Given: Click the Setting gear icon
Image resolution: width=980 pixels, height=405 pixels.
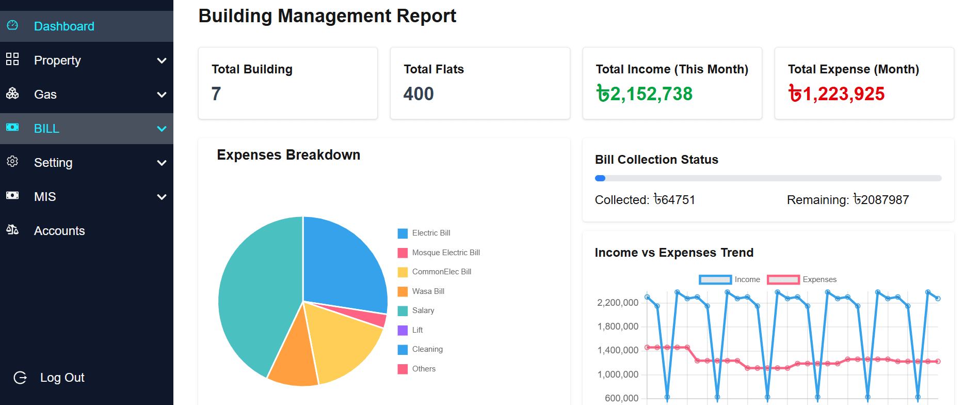Looking at the screenshot, I should pyautogui.click(x=12, y=162).
